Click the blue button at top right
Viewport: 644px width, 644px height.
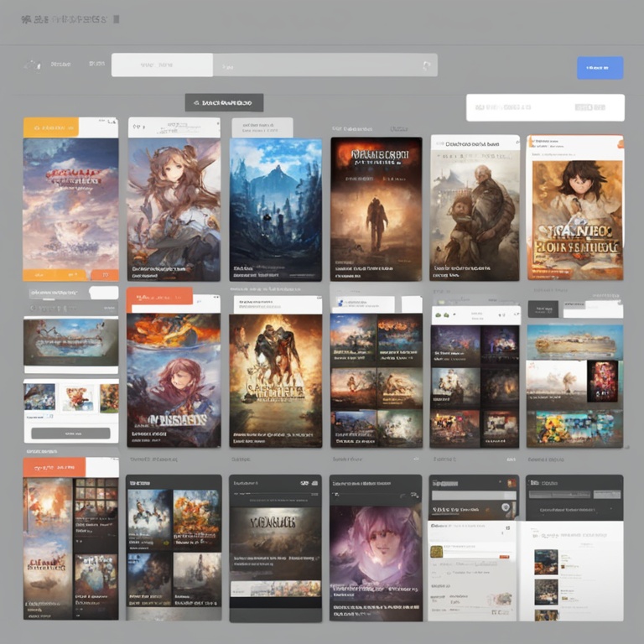600,68
